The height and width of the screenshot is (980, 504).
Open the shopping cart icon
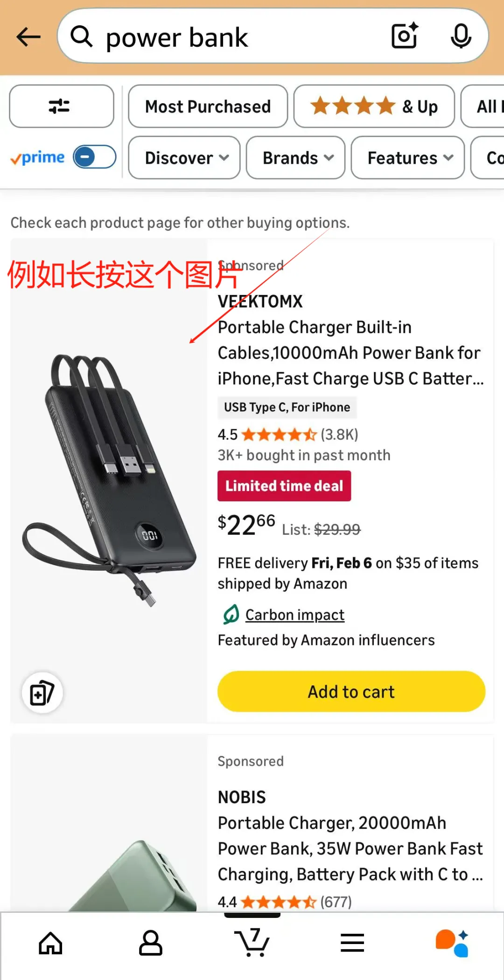pos(252,943)
